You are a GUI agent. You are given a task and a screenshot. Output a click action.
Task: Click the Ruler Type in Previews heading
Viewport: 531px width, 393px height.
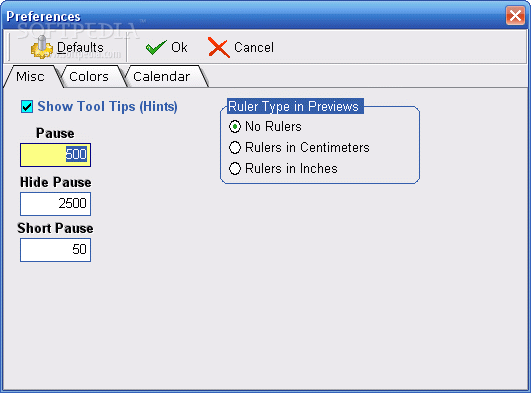pyautogui.click(x=295, y=106)
